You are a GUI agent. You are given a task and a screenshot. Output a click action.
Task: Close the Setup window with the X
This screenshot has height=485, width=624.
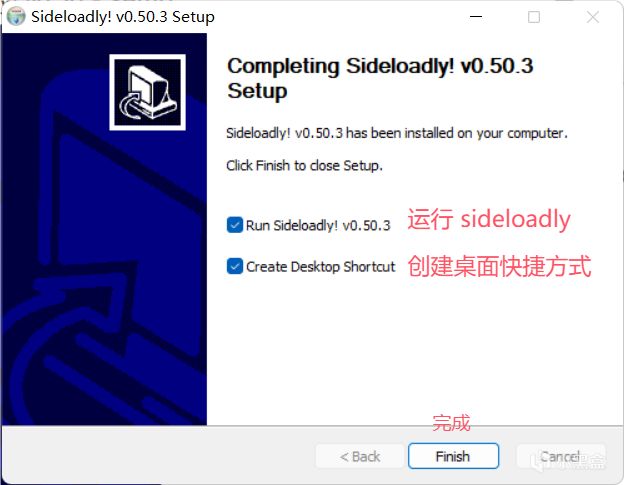click(x=593, y=17)
